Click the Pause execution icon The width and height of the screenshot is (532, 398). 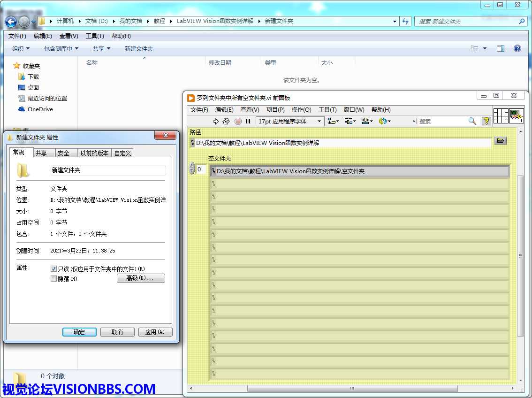pyautogui.click(x=248, y=121)
